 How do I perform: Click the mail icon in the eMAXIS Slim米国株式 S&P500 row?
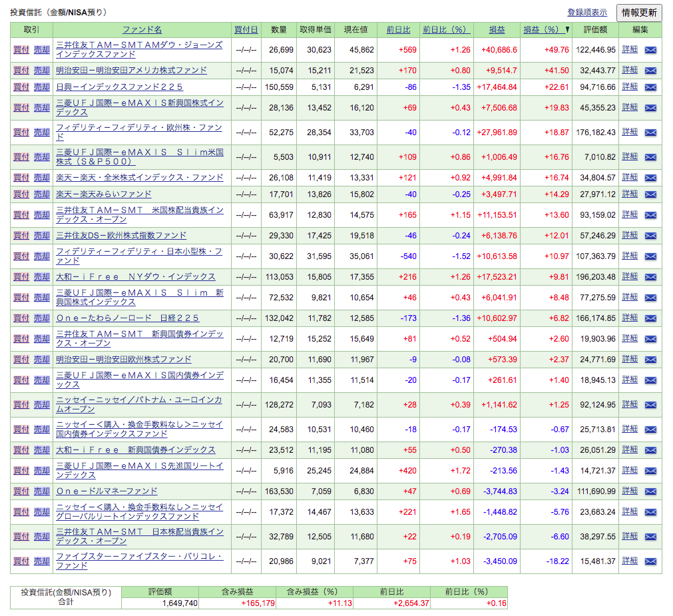(x=650, y=157)
